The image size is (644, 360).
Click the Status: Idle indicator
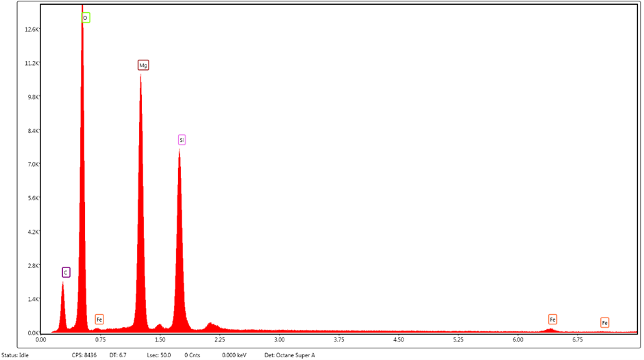[15, 355]
